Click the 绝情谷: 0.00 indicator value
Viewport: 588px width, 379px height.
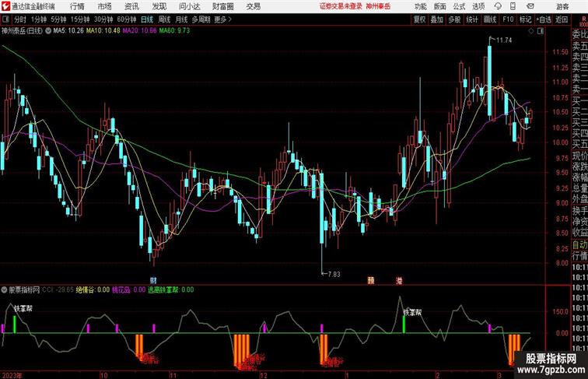point(93,290)
